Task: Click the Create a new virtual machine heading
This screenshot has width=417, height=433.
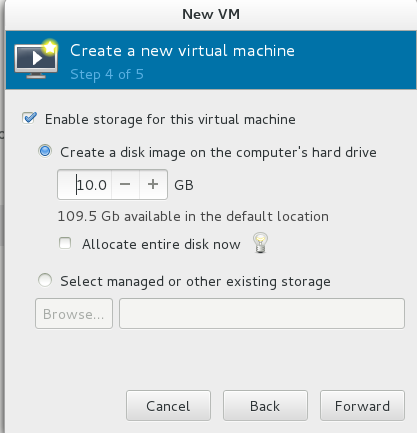Action: [182, 51]
